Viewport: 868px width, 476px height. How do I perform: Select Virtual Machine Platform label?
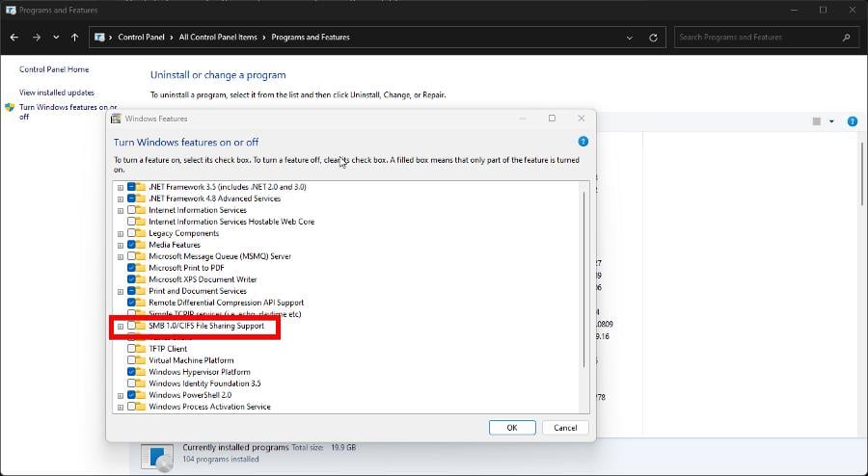click(191, 360)
